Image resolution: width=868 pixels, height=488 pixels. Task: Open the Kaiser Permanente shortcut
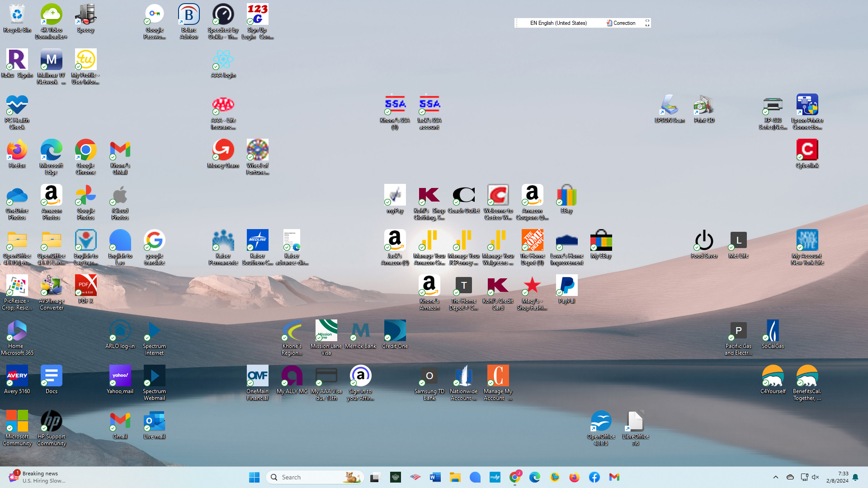(x=223, y=241)
